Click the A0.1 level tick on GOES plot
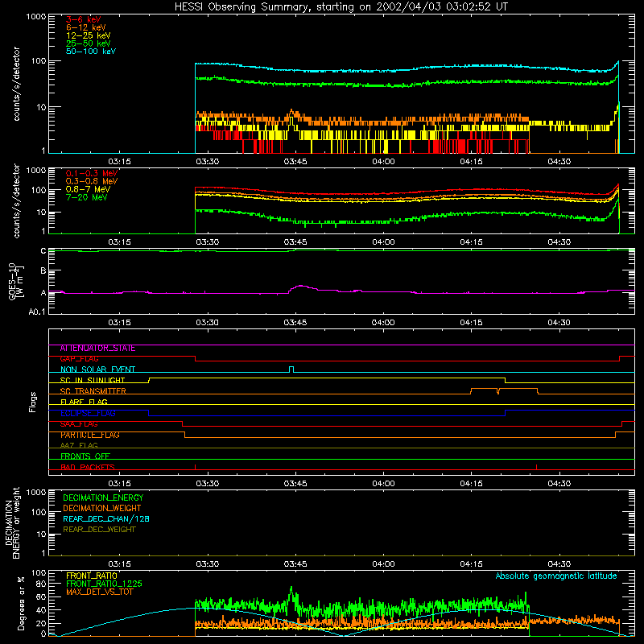This screenshot has width=644, height=644. [x=37, y=312]
